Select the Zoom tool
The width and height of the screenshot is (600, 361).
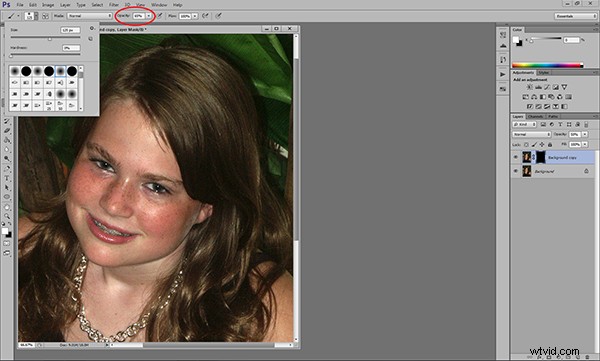[x=7, y=216]
